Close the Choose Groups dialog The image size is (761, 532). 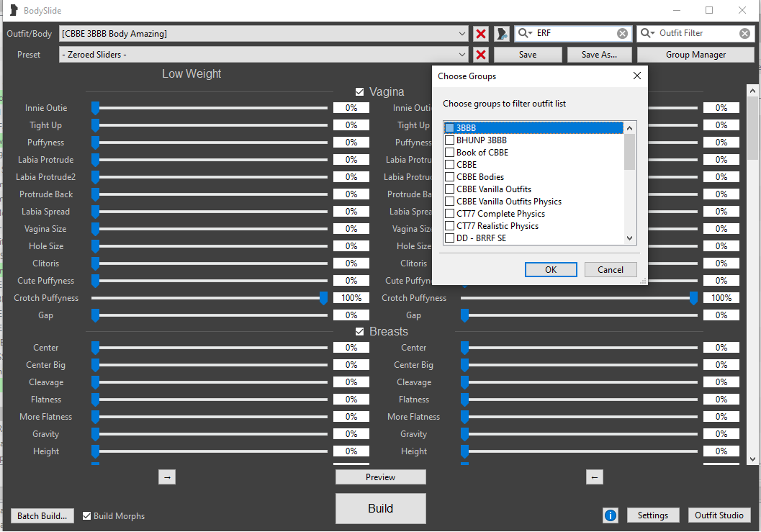pyautogui.click(x=636, y=76)
